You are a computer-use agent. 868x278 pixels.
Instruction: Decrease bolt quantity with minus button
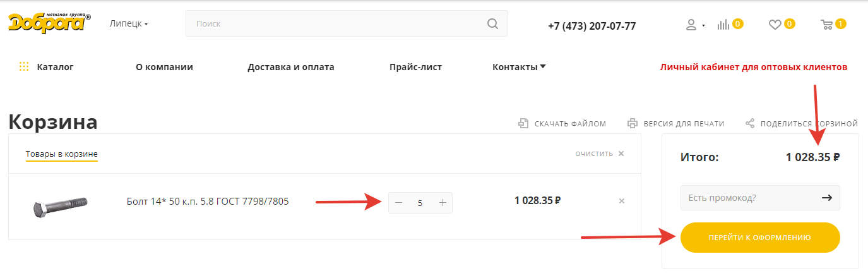tap(398, 203)
